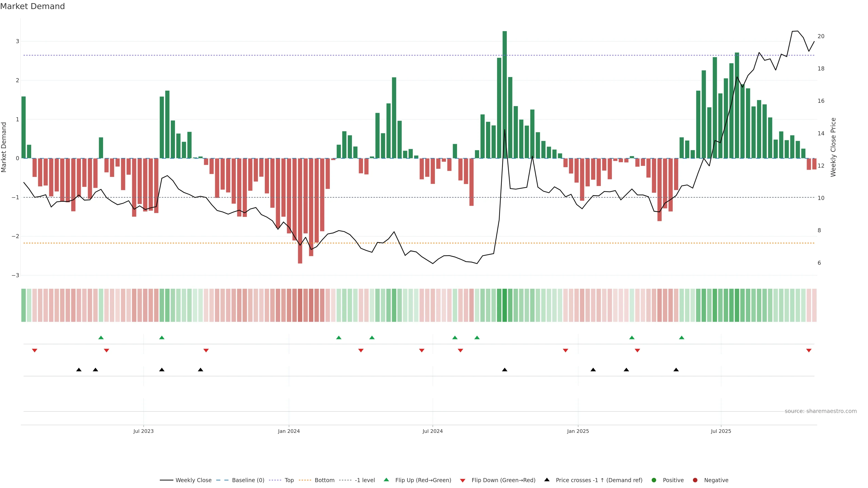Click the dashed blue Baseline (0) legend icon
The height and width of the screenshot is (488, 868).
tap(222, 480)
